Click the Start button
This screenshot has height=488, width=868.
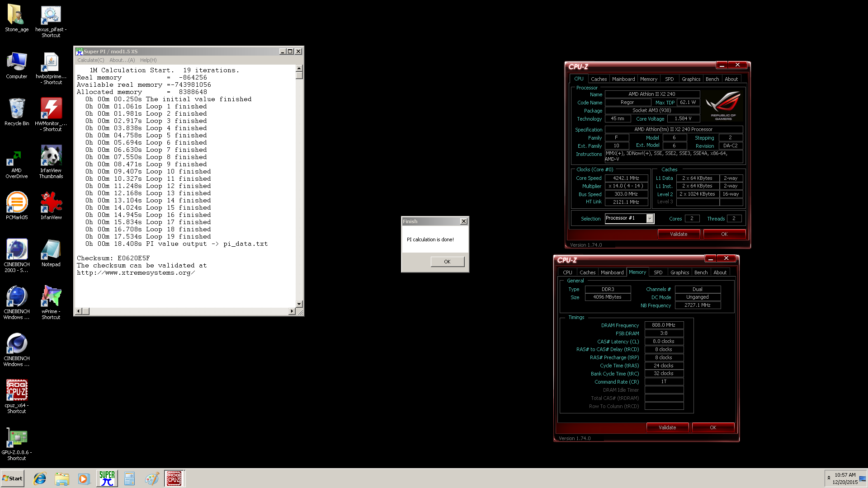[x=12, y=479]
